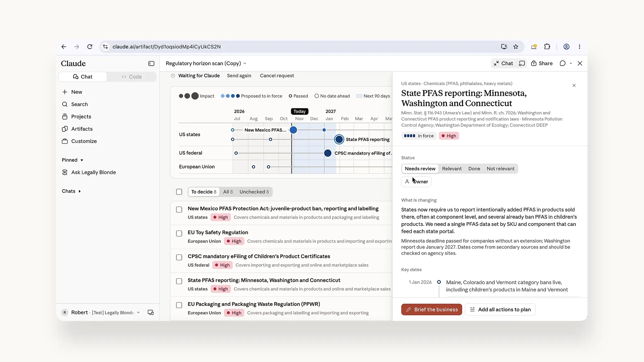Collapse the Pinned section arrow

[x=82, y=160]
